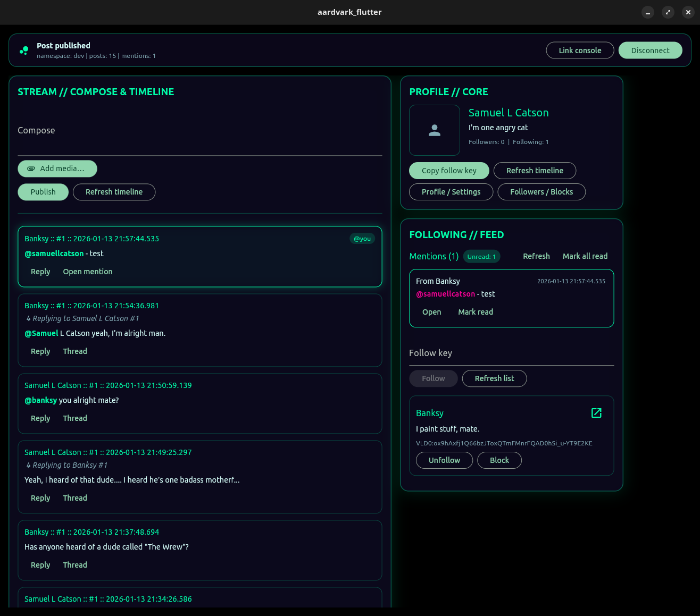The width and height of the screenshot is (700, 616).
Task: Click the Post published status indicator icon
Action: [x=24, y=50]
